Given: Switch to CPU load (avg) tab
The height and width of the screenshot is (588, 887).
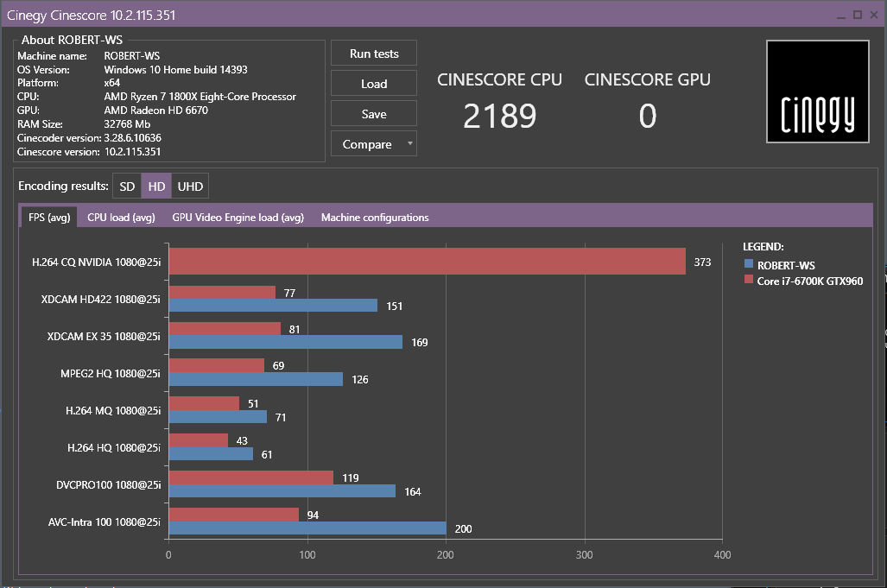Looking at the screenshot, I should (x=121, y=217).
